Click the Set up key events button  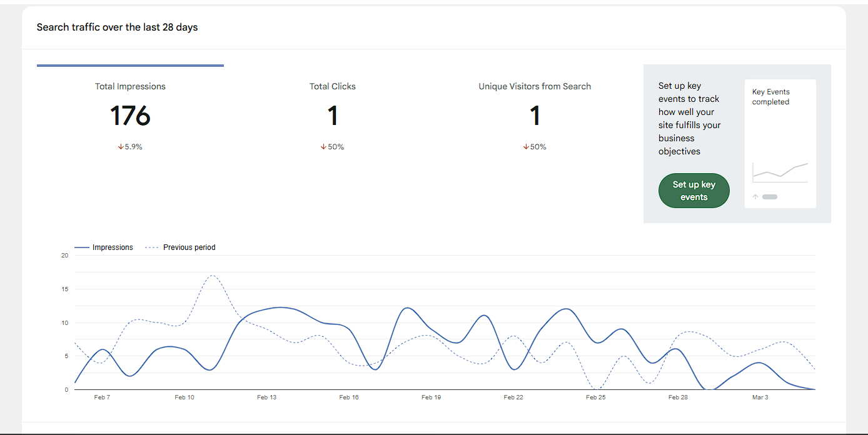694,190
